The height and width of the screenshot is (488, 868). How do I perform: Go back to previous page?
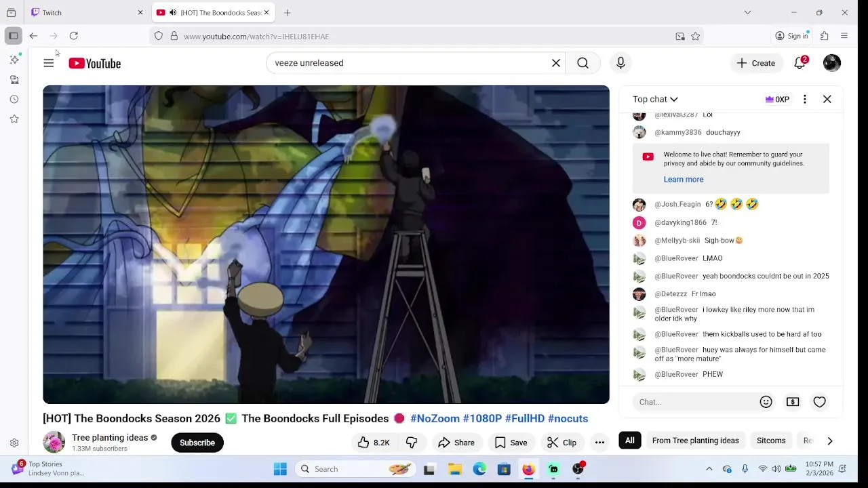coord(33,36)
